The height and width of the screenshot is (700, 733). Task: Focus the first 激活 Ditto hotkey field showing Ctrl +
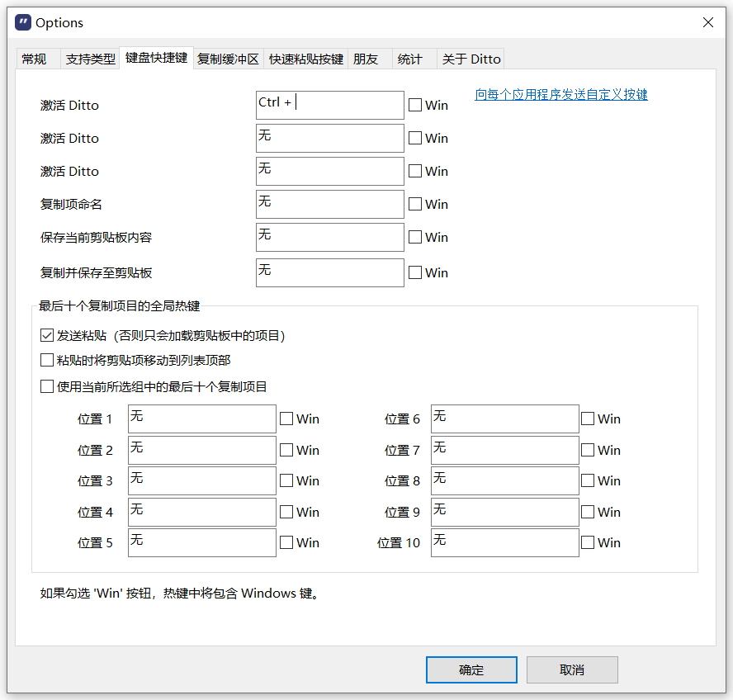[330, 105]
